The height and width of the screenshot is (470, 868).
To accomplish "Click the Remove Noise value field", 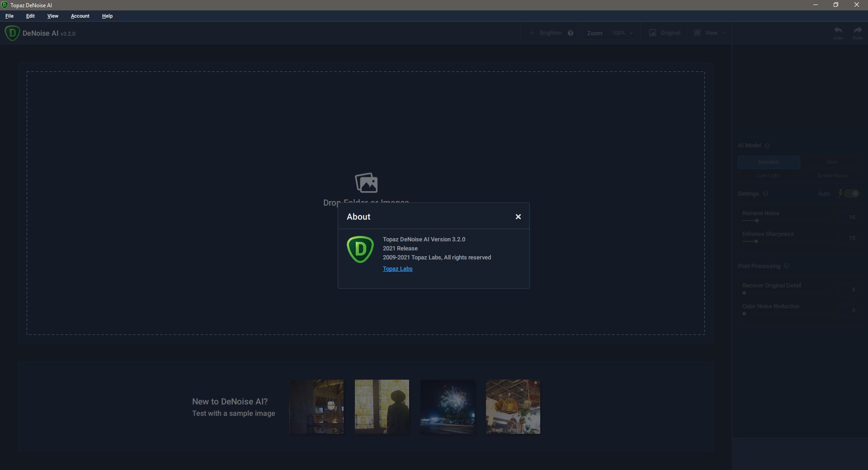I will [848, 217].
